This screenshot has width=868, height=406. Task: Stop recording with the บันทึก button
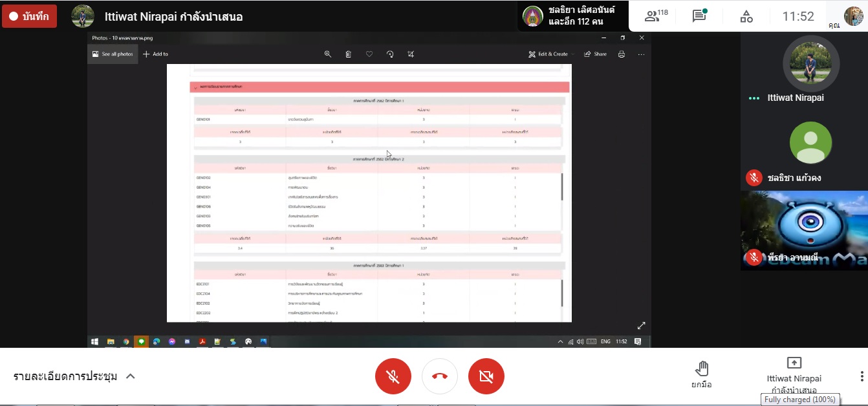click(29, 16)
